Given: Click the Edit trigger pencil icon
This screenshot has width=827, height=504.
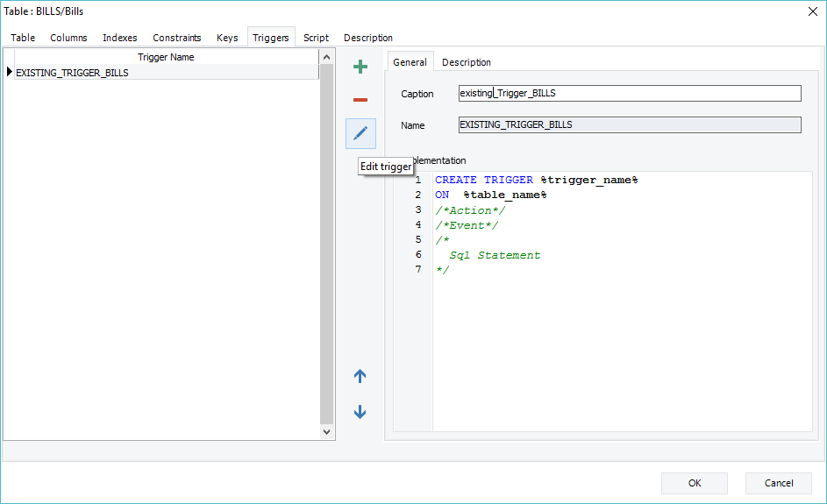Looking at the screenshot, I should [x=360, y=133].
